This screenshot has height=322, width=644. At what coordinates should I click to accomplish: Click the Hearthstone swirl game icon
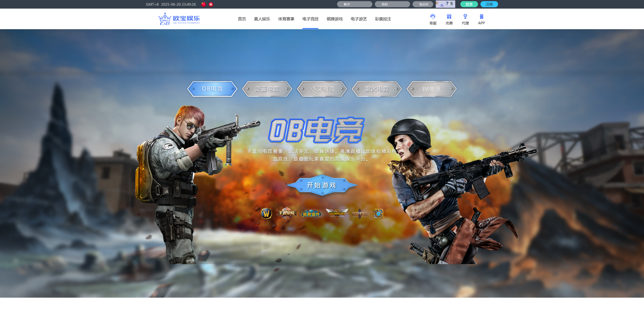(x=378, y=214)
